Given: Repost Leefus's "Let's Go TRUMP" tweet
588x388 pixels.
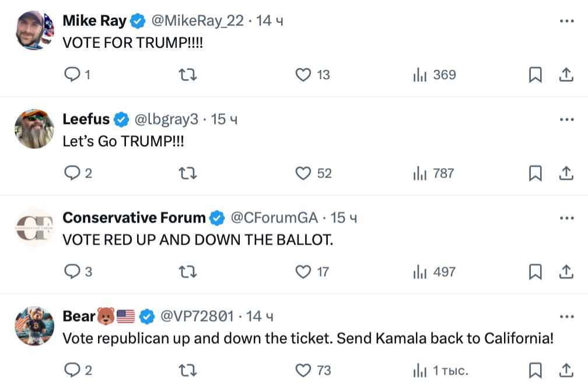Looking at the screenshot, I should tap(187, 173).
